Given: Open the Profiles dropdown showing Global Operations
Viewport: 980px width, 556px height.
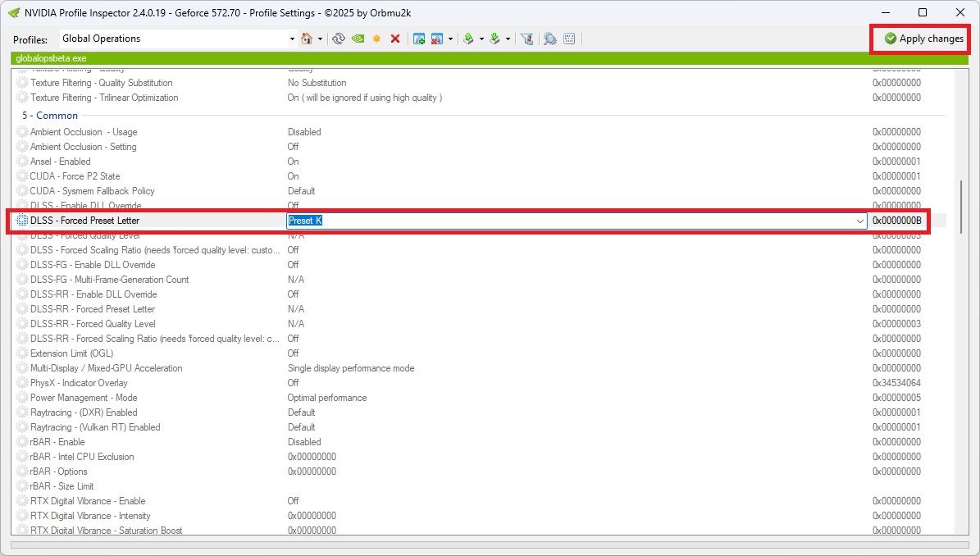Looking at the screenshot, I should coord(178,39).
